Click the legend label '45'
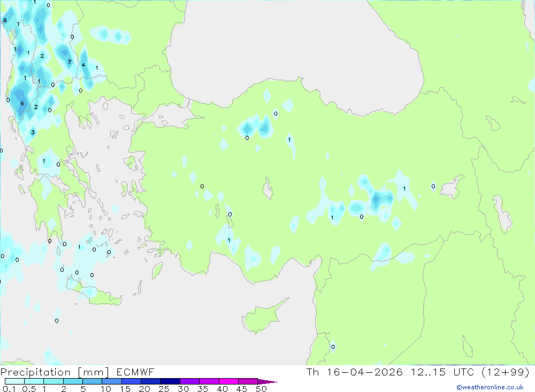This screenshot has width=535, height=392. [x=242, y=389]
